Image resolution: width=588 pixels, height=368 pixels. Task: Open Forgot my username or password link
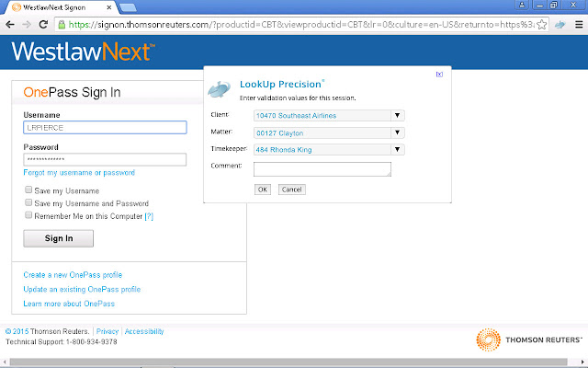79,173
